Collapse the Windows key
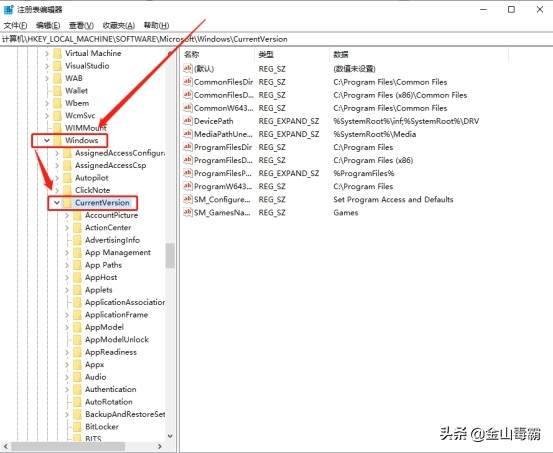The width and height of the screenshot is (553, 453). [x=47, y=140]
